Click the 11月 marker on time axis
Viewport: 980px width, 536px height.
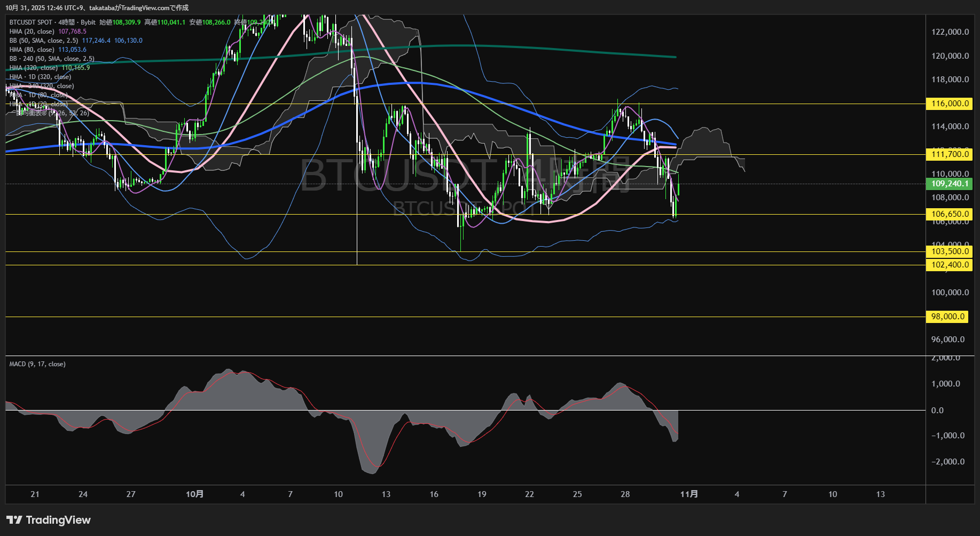tap(689, 494)
